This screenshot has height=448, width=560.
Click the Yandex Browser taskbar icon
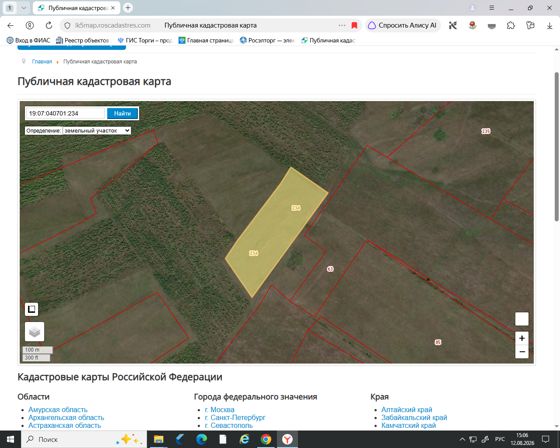point(287,439)
